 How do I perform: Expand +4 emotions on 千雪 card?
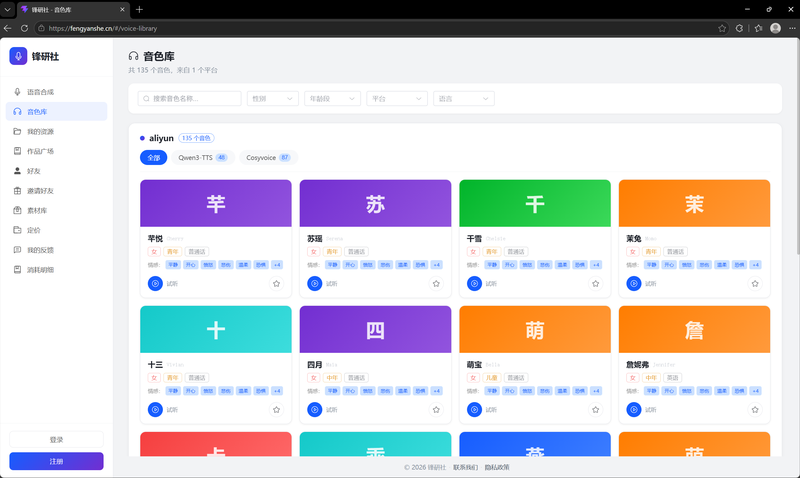[596, 265]
